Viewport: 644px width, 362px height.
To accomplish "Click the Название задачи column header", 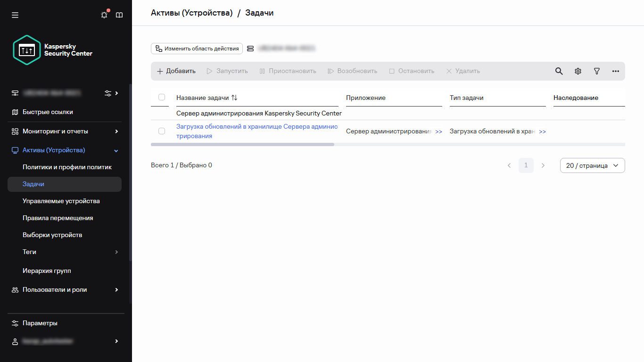I will (x=203, y=98).
